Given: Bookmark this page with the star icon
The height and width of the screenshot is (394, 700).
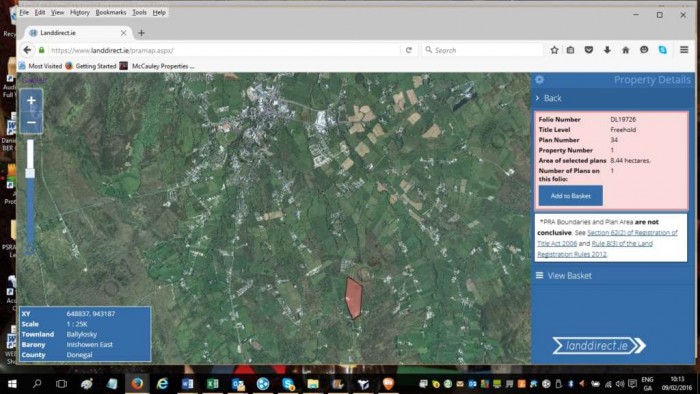Looking at the screenshot, I should click(x=554, y=50).
